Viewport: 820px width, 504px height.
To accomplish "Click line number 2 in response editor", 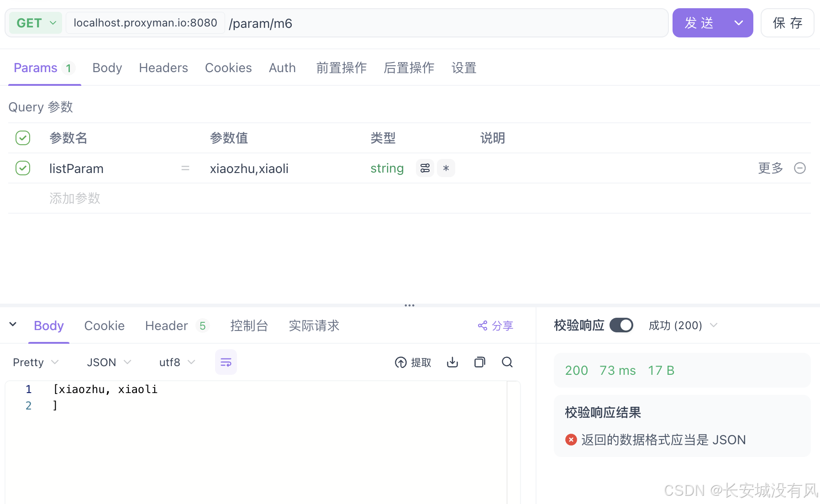I will tap(28, 406).
